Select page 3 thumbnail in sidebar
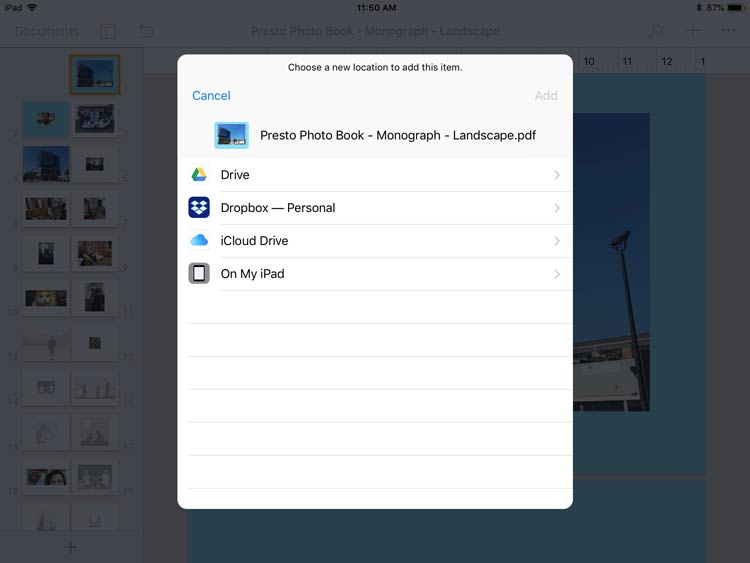The image size is (750, 563). click(x=95, y=119)
